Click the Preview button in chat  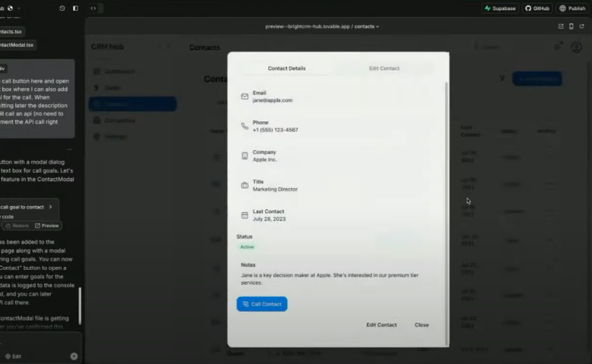click(47, 226)
